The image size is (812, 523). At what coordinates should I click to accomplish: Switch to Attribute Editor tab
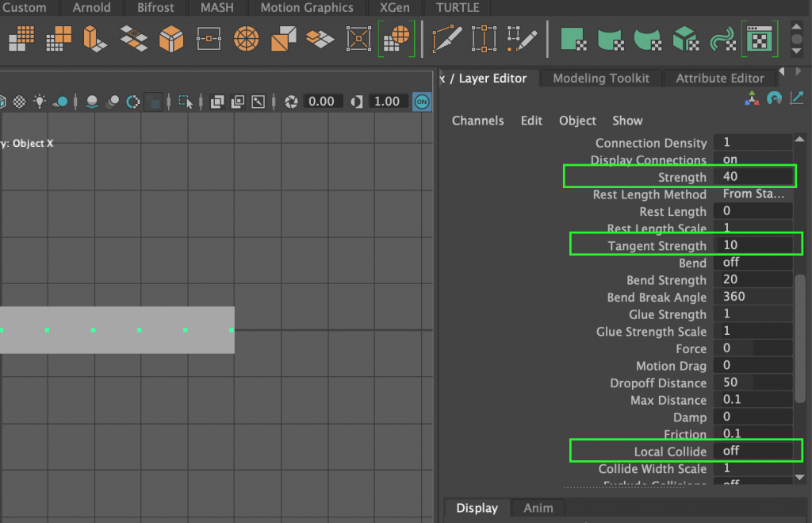click(720, 79)
